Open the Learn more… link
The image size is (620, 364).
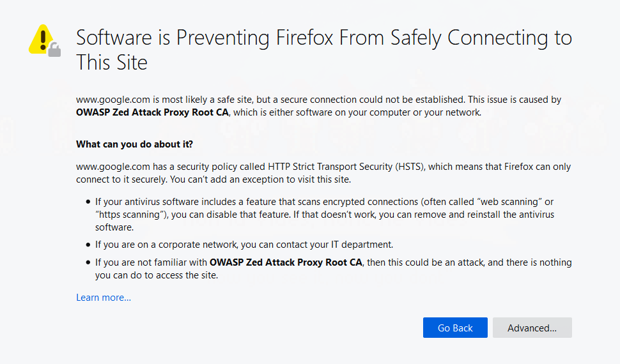coord(104,298)
